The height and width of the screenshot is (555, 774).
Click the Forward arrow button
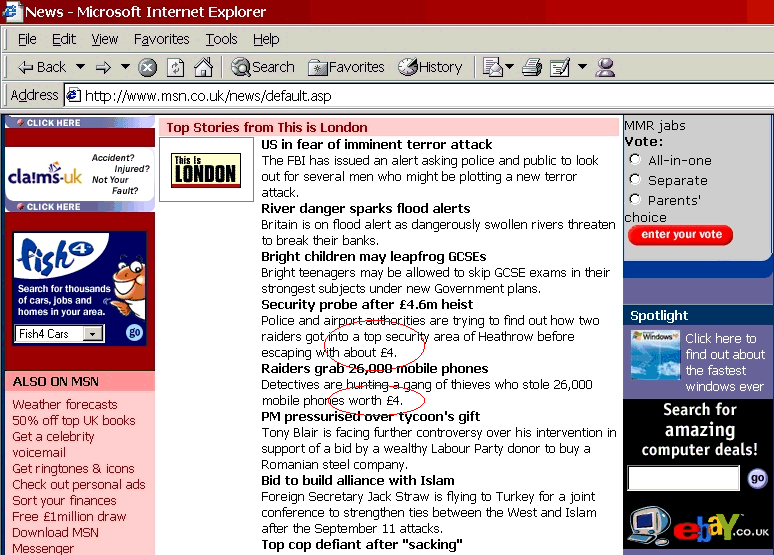coord(103,67)
